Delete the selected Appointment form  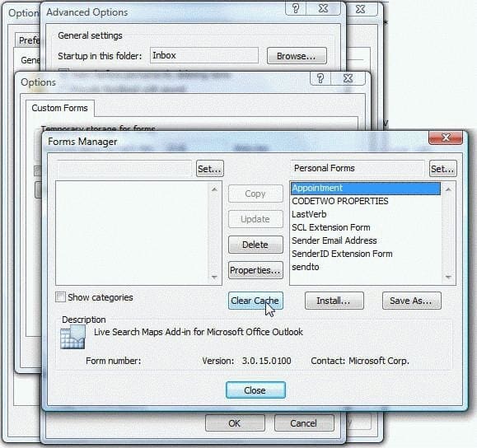(255, 245)
